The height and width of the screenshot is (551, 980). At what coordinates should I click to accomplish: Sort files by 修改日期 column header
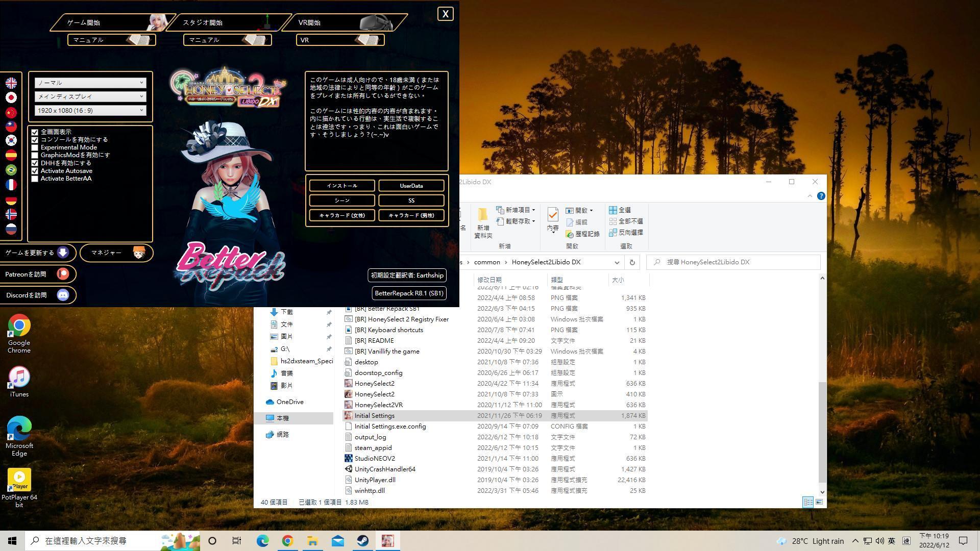coord(510,280)
